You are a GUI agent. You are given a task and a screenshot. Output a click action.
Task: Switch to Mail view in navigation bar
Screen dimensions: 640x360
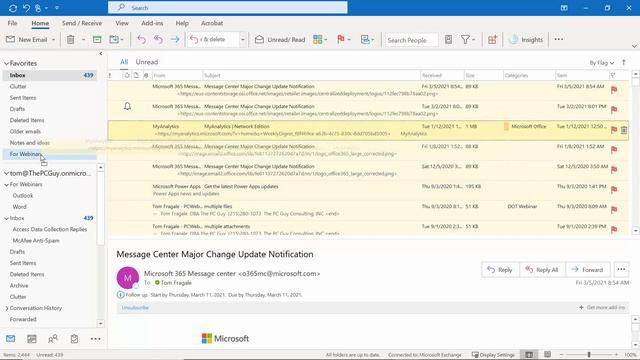click(11, 339)
